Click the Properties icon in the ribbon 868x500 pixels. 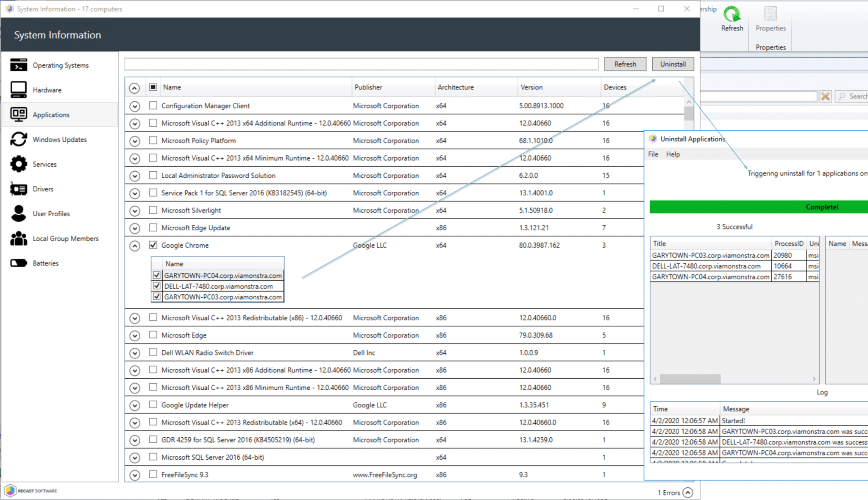[x=771, y=14]
